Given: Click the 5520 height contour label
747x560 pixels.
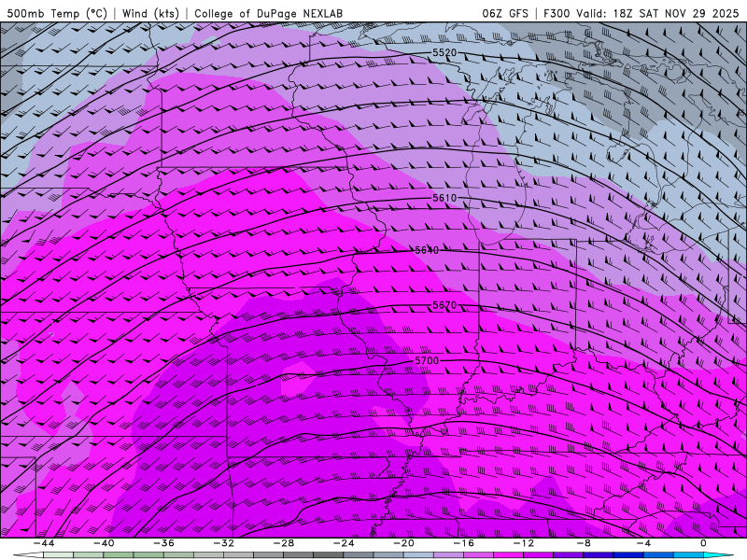Looking at the screenshot, I should (x=444, y=52).
